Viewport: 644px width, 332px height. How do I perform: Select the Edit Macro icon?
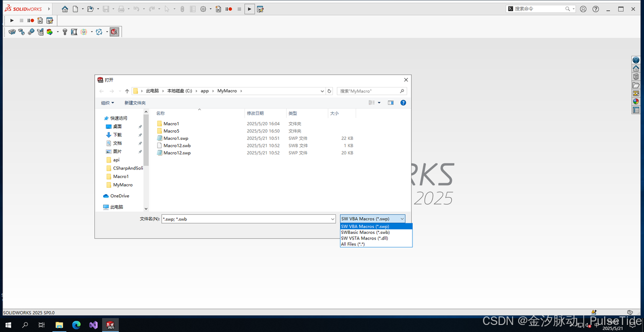point(50,20)
